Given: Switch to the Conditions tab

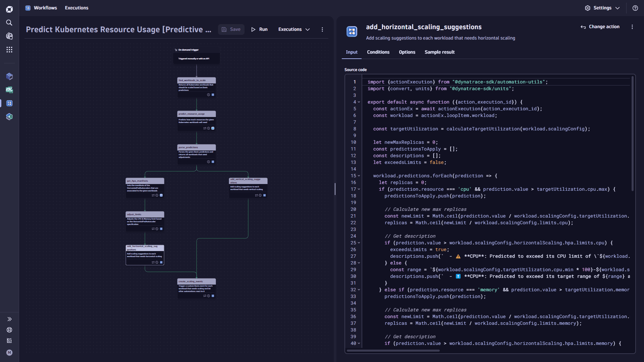Looking at the screenshot, I should [x=378, y=52].
